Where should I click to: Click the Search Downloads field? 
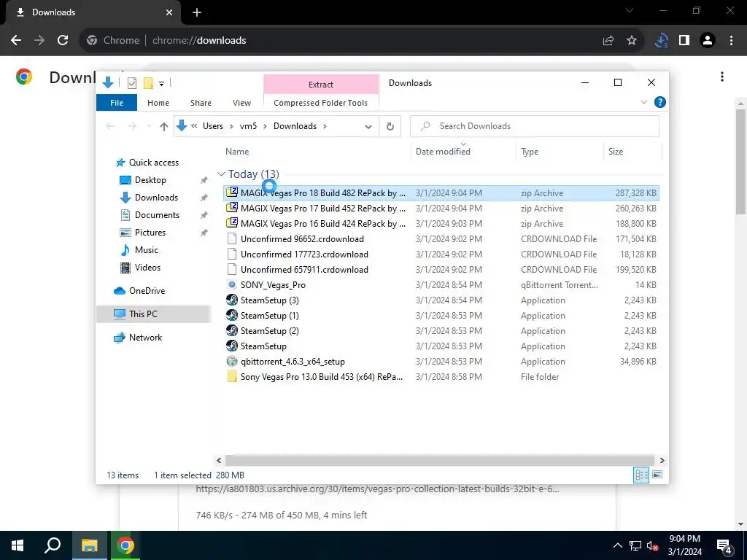pos(535,126)
